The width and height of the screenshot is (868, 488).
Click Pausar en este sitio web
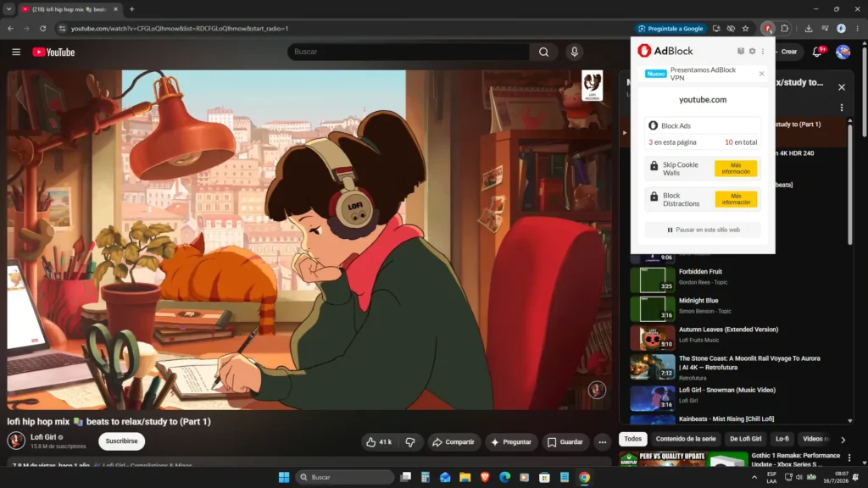click(703, 230)
